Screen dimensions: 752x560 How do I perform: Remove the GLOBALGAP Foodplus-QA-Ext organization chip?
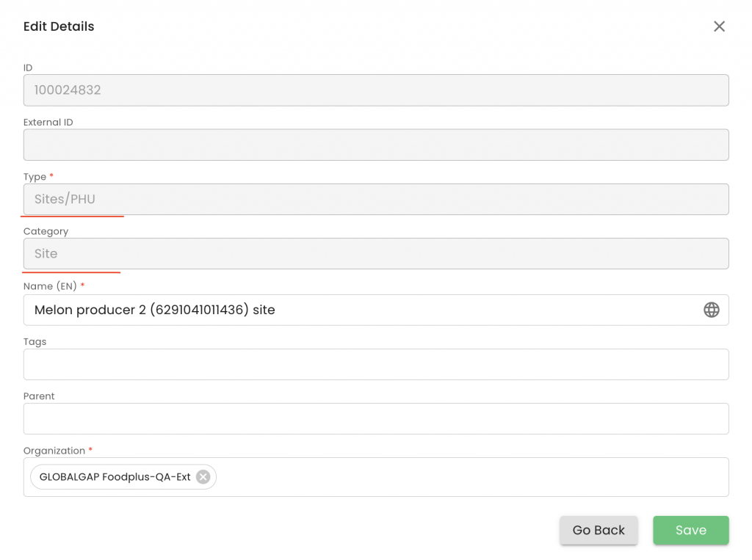tap(203, 477)
